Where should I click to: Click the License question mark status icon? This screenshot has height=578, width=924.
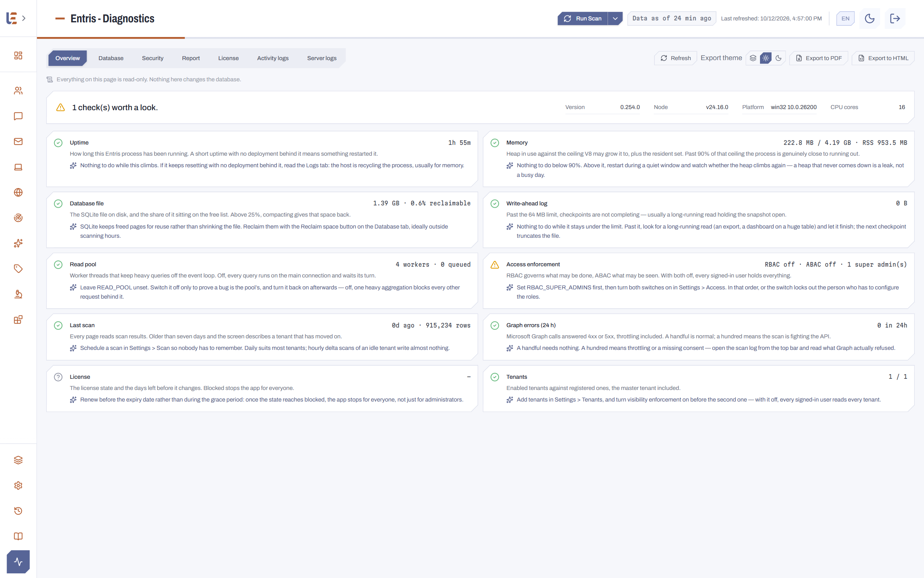point(58,377)
